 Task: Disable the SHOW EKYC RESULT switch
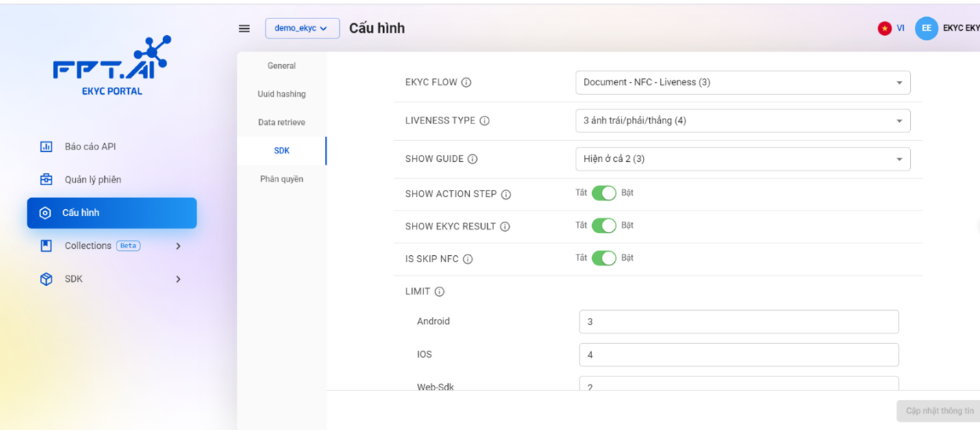click(x=604, y=226)
